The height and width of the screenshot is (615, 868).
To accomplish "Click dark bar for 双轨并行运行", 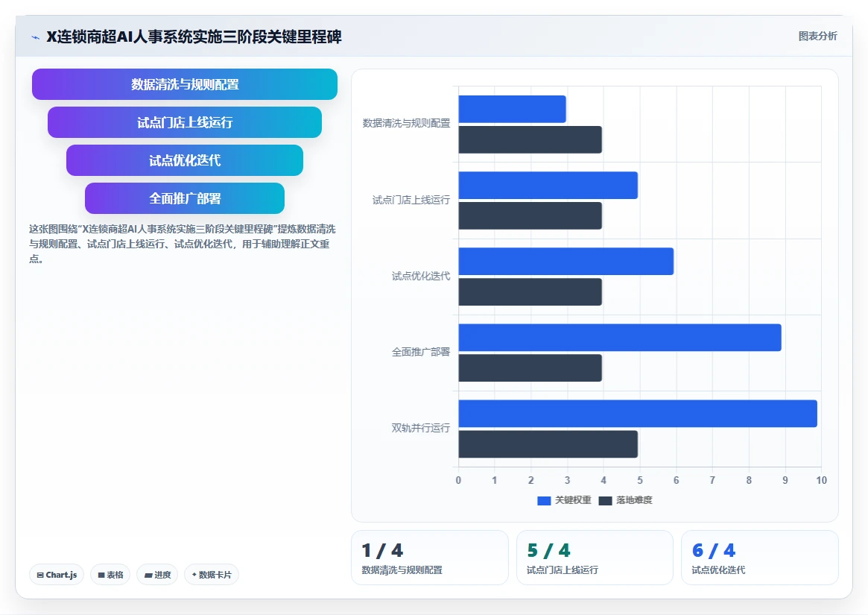I will point(548,444).
